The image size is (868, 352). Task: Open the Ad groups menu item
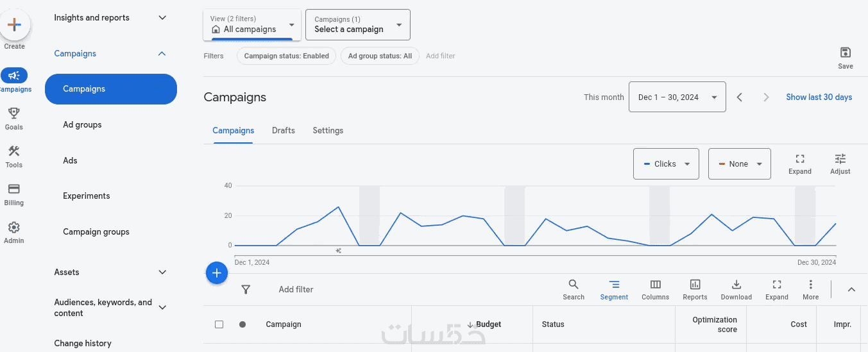(x=82, y=125)
